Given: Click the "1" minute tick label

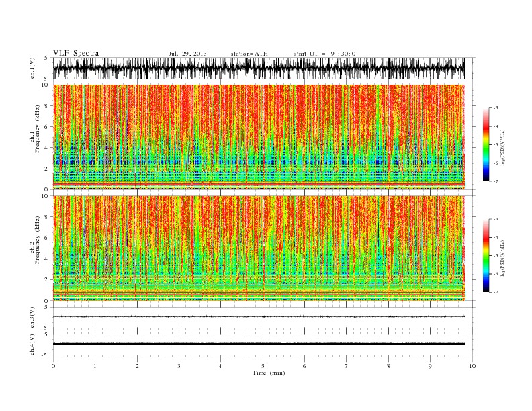Looking at the screenshot, I should tap(95, 366).
